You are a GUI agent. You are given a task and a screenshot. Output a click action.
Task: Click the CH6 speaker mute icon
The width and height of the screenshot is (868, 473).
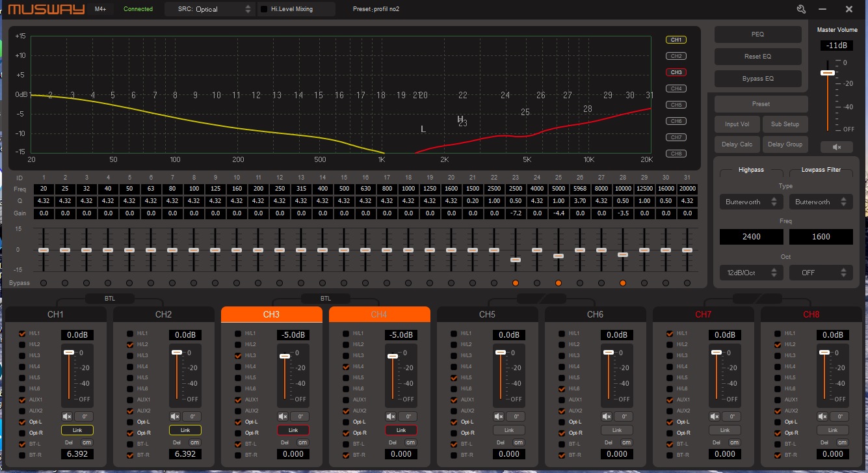click(x=607, y=416)
